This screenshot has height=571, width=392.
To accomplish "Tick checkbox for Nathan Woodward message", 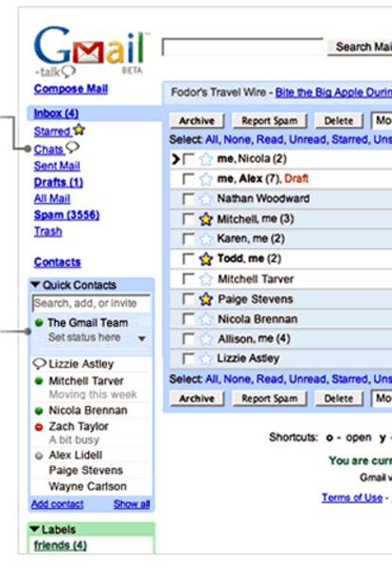I will tap(188, 199).
